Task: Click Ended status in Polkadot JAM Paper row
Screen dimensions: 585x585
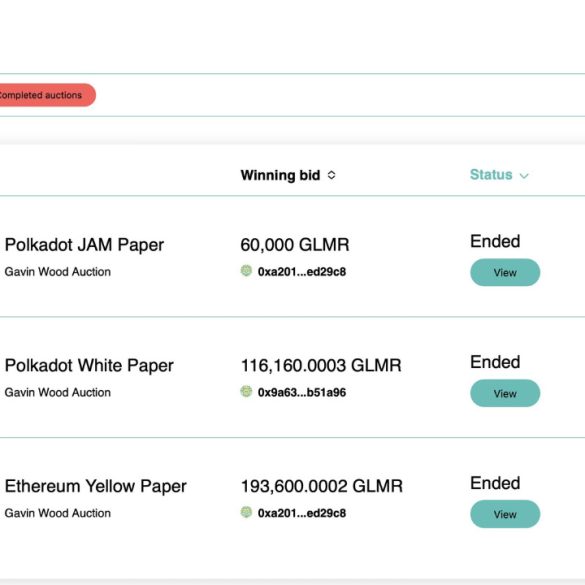Action: (495, 241)
